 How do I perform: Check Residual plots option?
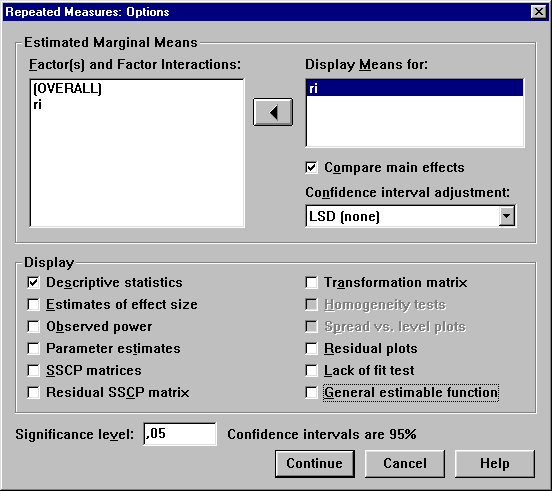[311, 348]
